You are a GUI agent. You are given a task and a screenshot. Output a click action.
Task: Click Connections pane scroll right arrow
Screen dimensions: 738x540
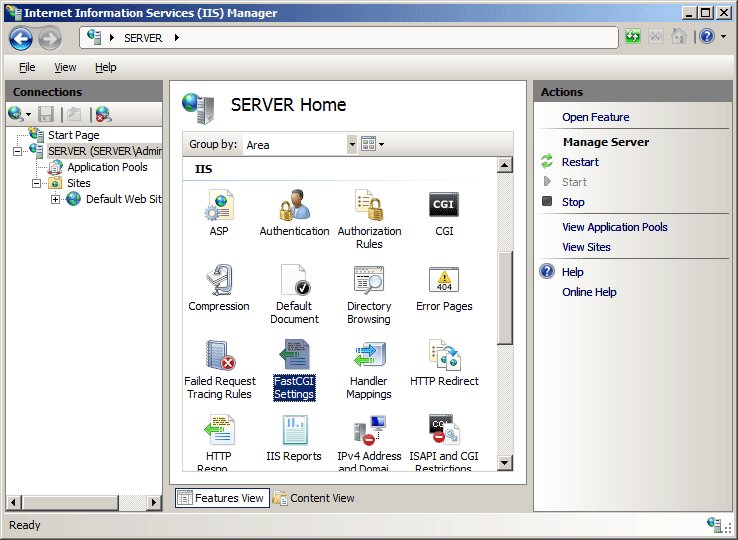point(154,502)
